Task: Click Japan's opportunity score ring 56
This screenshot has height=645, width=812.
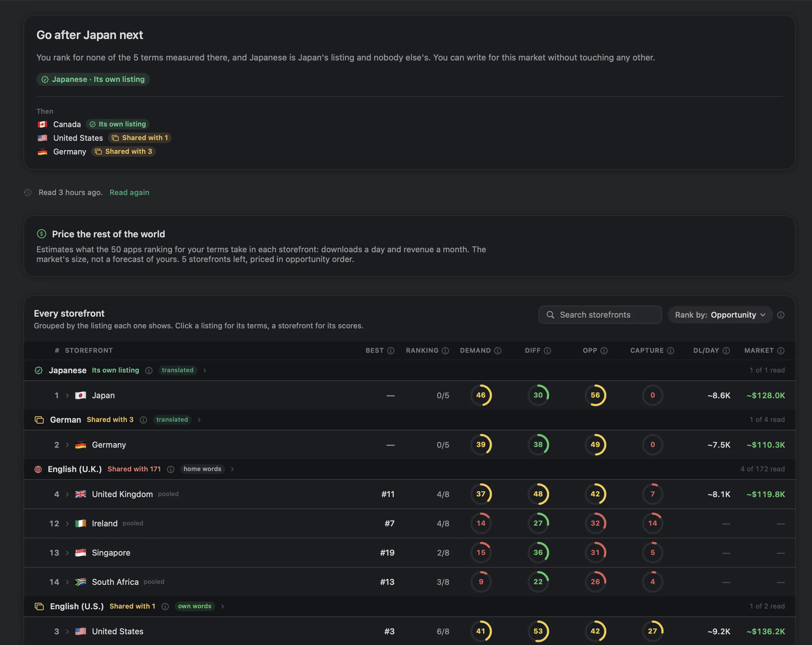Action: pyautogui.click(x=595, y=395)
